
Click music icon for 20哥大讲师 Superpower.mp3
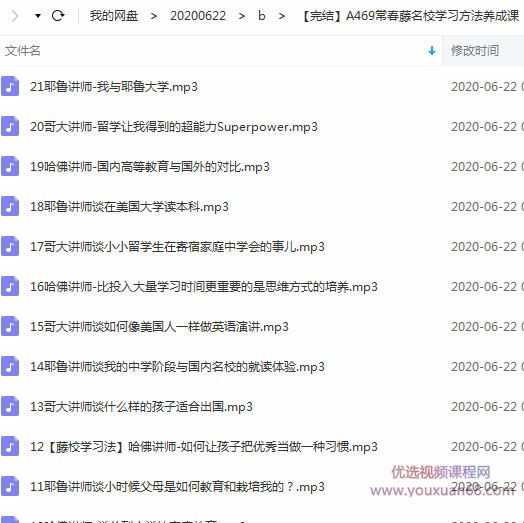pyautogui.click(x=10, y=126)
